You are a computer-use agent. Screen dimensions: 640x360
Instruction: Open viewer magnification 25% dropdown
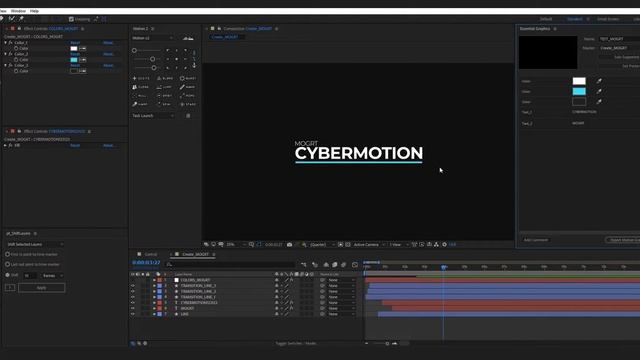(236, 244)
